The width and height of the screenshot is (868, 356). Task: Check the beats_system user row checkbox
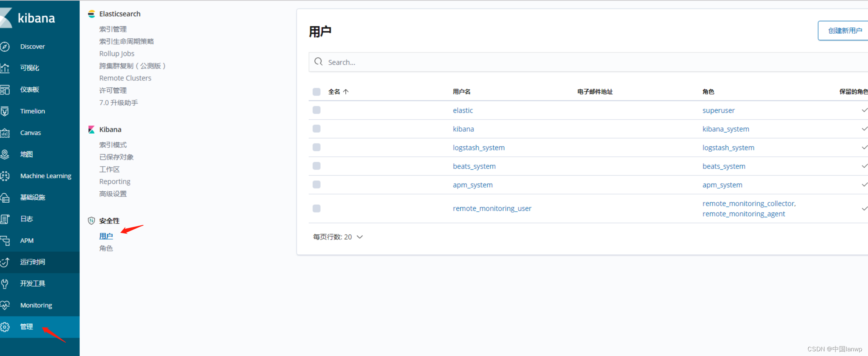pyautogui.click(x=317, y=166)
